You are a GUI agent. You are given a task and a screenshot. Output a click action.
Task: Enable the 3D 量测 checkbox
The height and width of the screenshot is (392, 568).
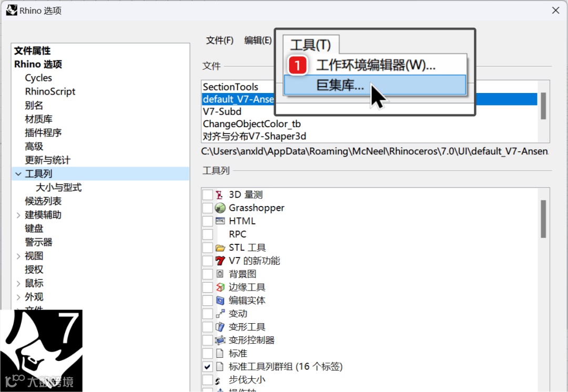click(x=208, y=195)
